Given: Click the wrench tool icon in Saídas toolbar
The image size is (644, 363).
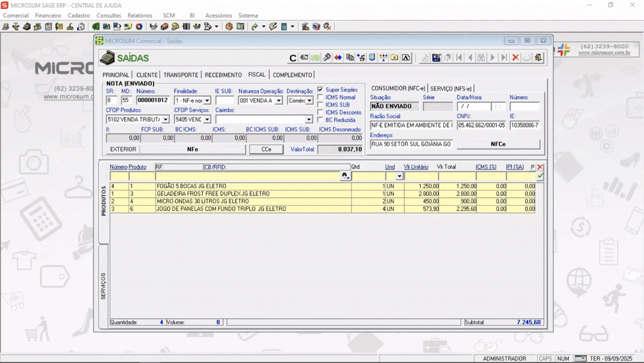Looking at the screenshot, I should (327, 58).
